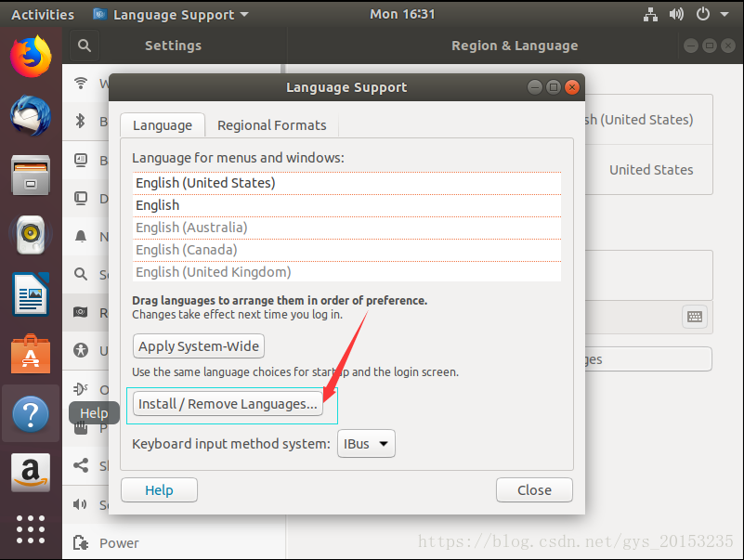Select the Search magnifier row in Settings sidebar

(85, 274)
